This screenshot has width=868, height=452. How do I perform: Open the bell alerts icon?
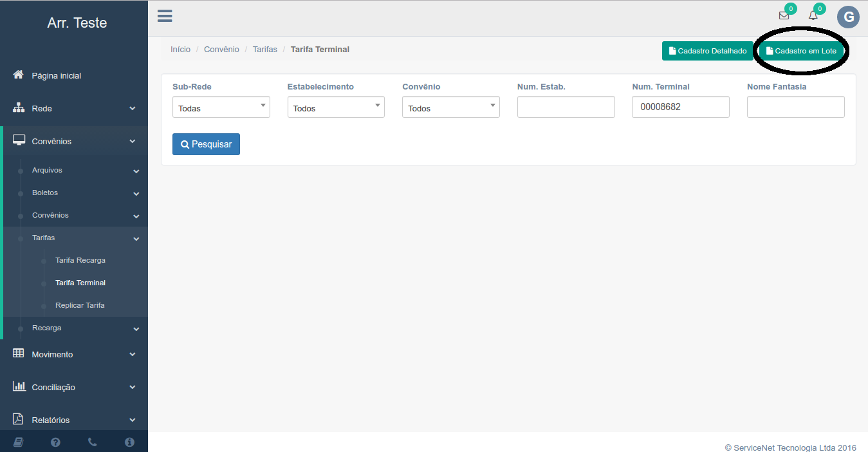pyautogui.click(x=813, y=16)
